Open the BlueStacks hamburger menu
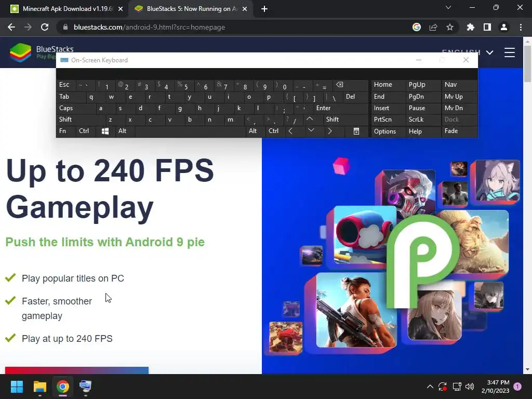 [509, 52]
